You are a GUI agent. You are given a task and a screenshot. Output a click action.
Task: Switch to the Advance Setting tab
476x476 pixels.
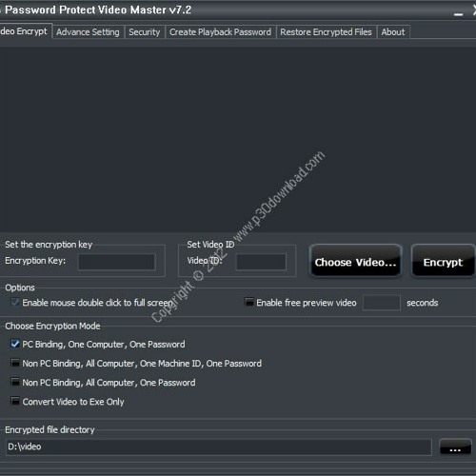pos(88,32)
